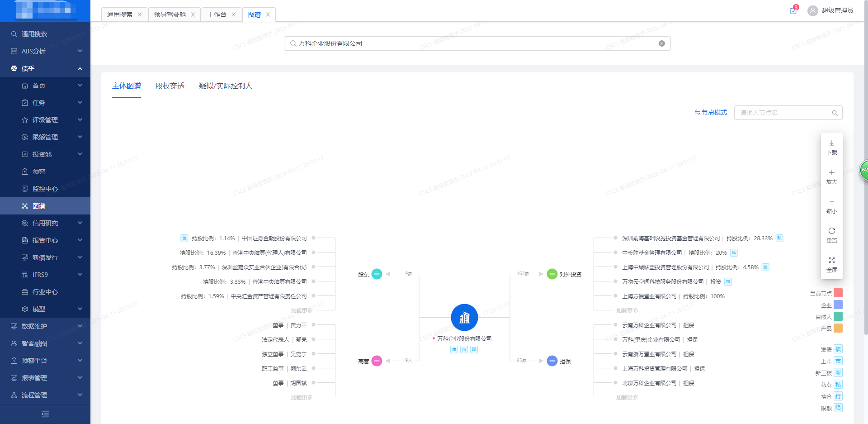Viewport: 868px width, 424px height.
Task: Close the 图谱 tab
Action: pos(268,14)
